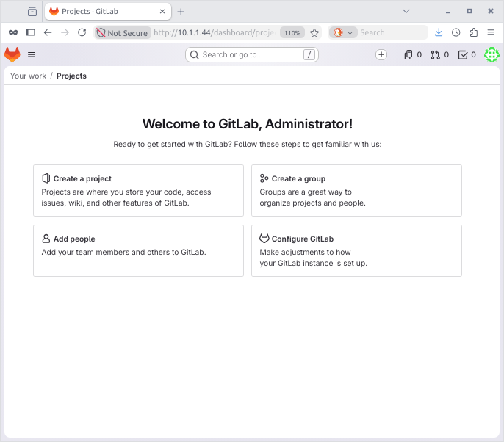
Task: Open the Add people card
Action: [x=139, y=250]
